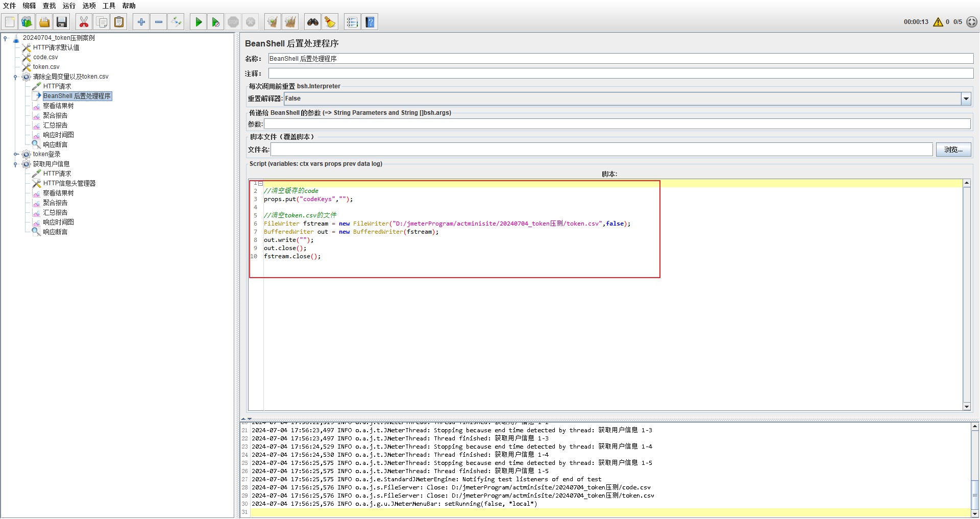The height and width of the screenshot is (519, 980).
Task: Expand the token登录 thread group node
Action: [16, 154]
